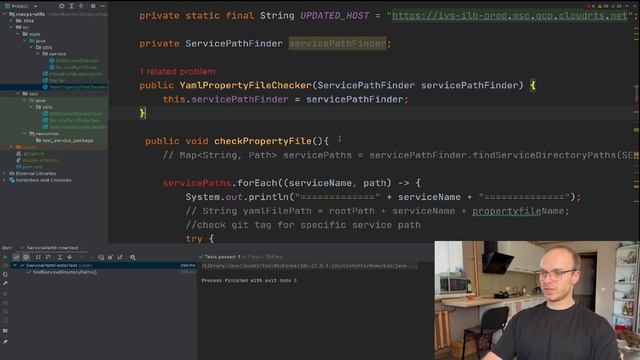
Task: Switch to ServicePathFinderTest run tab
Action: (x=52, y=248)
